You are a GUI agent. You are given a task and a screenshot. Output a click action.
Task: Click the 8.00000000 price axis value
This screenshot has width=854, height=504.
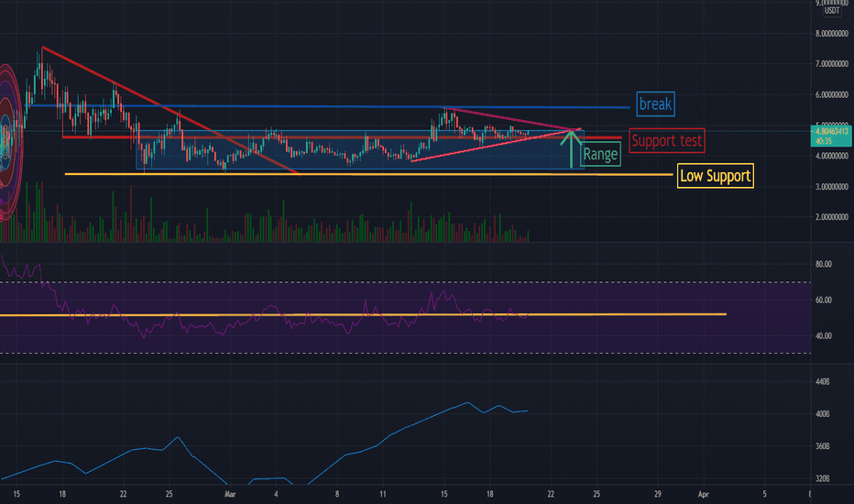point(832,34)
